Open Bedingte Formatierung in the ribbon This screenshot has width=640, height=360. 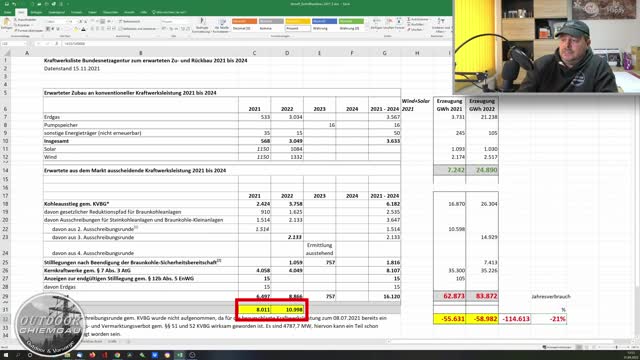[202, 25]
